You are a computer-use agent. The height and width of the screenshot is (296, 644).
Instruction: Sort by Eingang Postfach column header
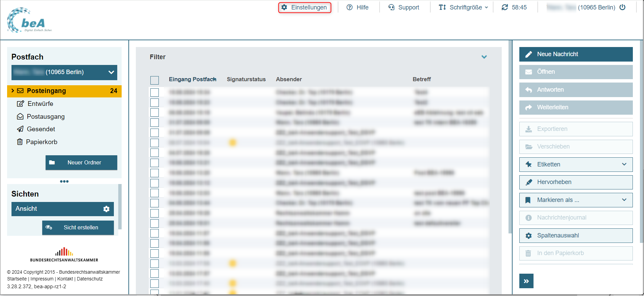coord(192,79)
